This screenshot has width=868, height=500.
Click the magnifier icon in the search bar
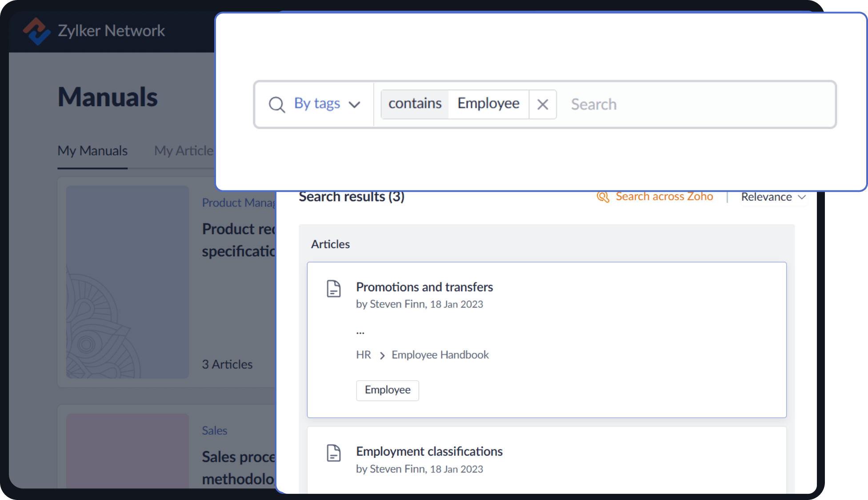tap(276, 104)
